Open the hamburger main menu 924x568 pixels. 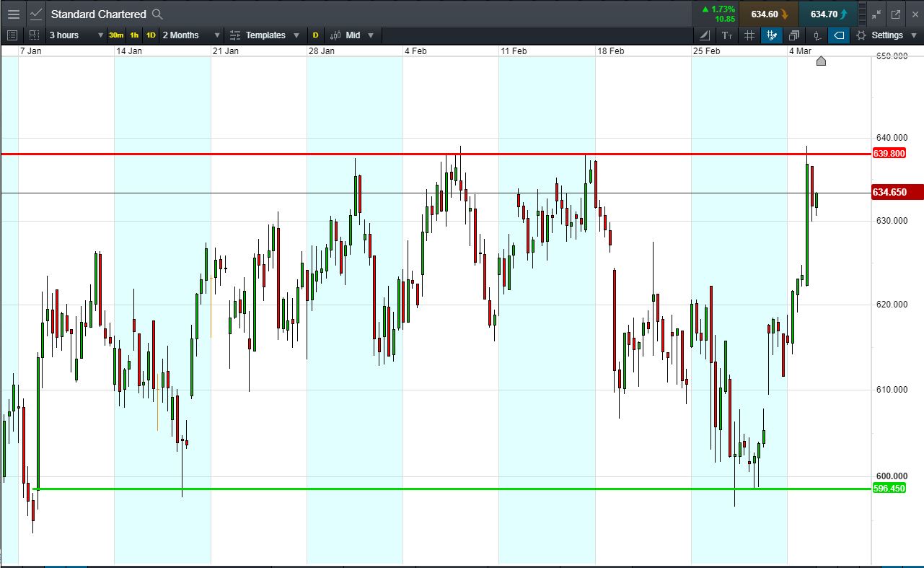[x=13, y=14]
